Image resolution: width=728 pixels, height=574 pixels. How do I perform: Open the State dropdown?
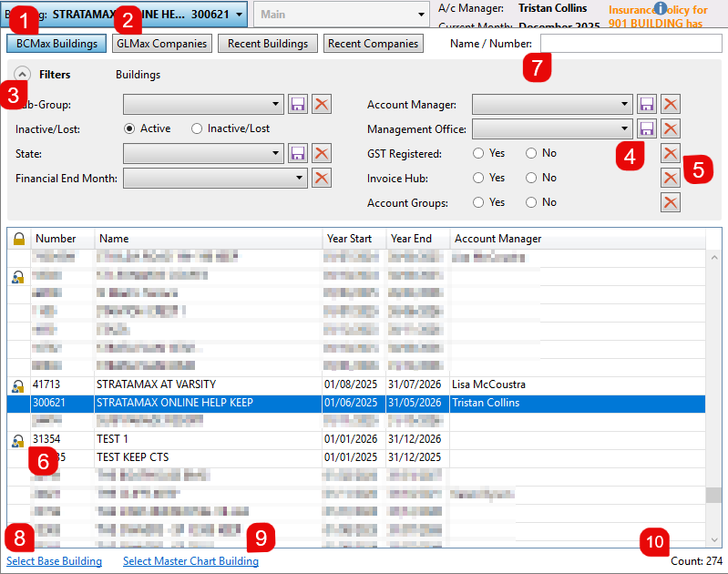coord(203,153)
